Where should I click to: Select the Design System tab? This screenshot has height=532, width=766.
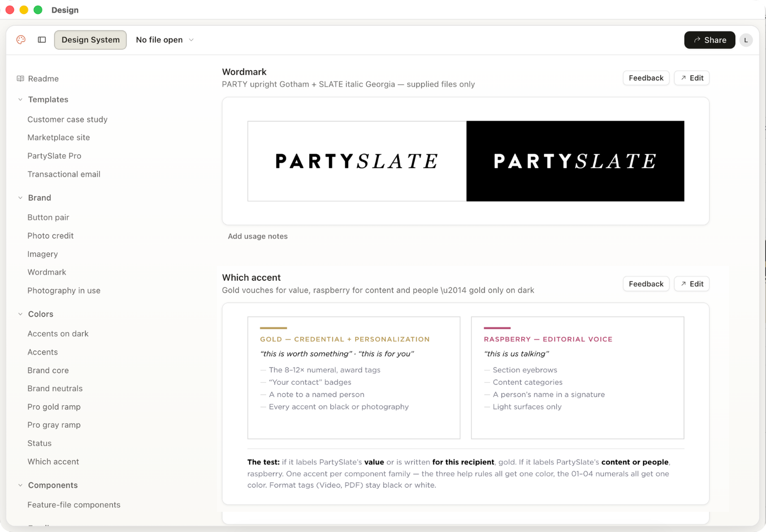pyautogui.click(x=90, y=40)
